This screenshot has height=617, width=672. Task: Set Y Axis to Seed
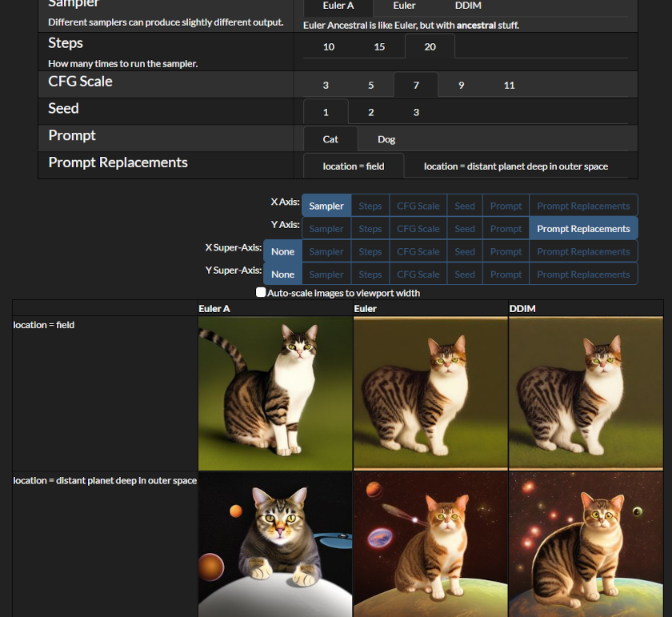[465, 229]
